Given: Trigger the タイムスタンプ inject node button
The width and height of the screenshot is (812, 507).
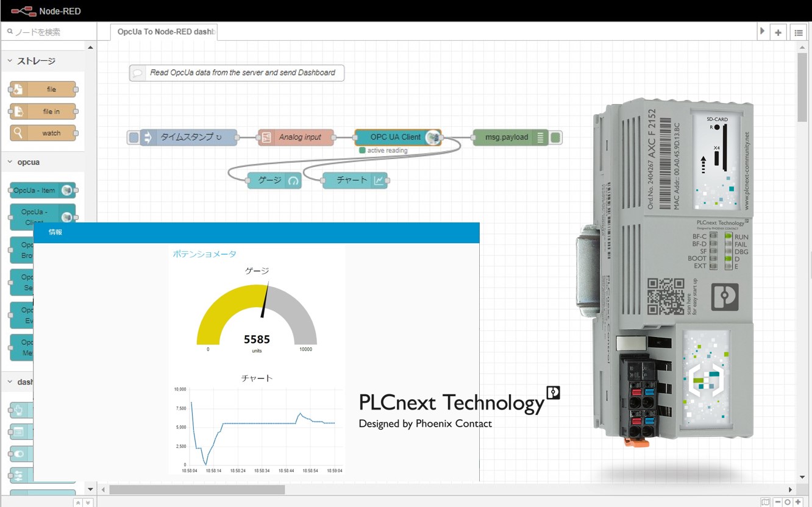Looking at the screenshot, I should (x=134, y=137).
